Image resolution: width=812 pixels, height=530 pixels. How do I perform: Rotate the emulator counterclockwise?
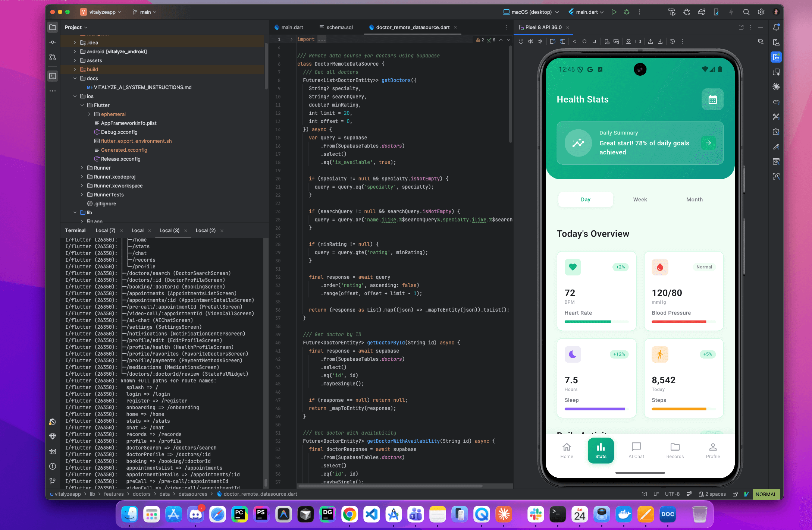pyautogui.click(x=552, y=41)
